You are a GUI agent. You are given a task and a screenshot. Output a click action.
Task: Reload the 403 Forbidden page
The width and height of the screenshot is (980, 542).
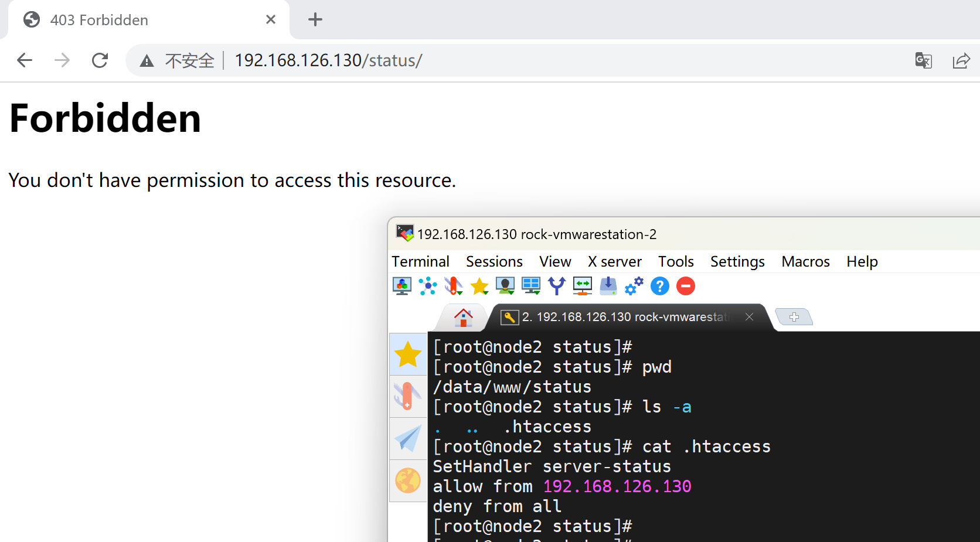point(100,60)
